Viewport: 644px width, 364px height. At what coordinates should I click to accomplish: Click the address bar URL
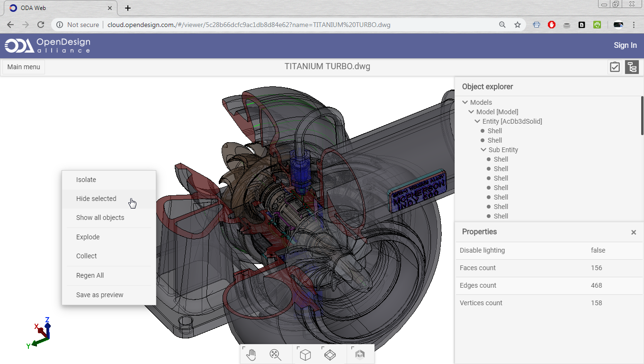click(x=249, y=25)
